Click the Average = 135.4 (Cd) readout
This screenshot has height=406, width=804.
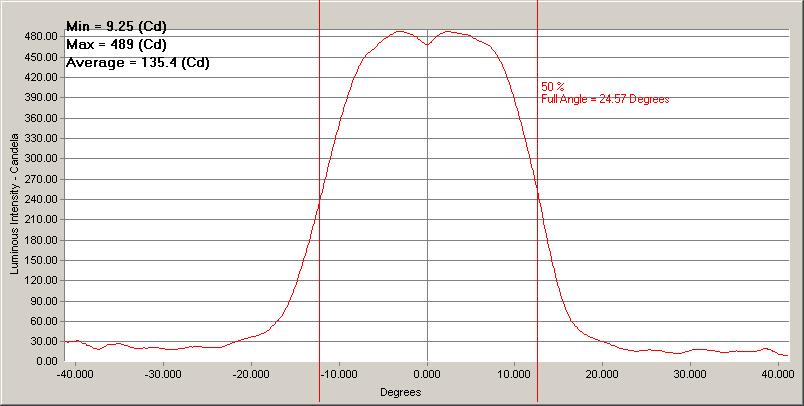(137, 63)
